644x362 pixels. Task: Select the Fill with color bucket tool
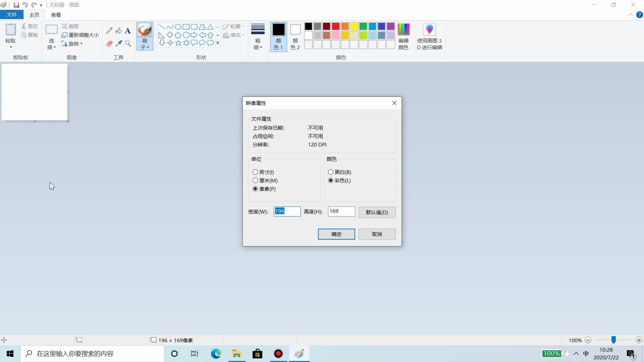(x=119, y=31)
